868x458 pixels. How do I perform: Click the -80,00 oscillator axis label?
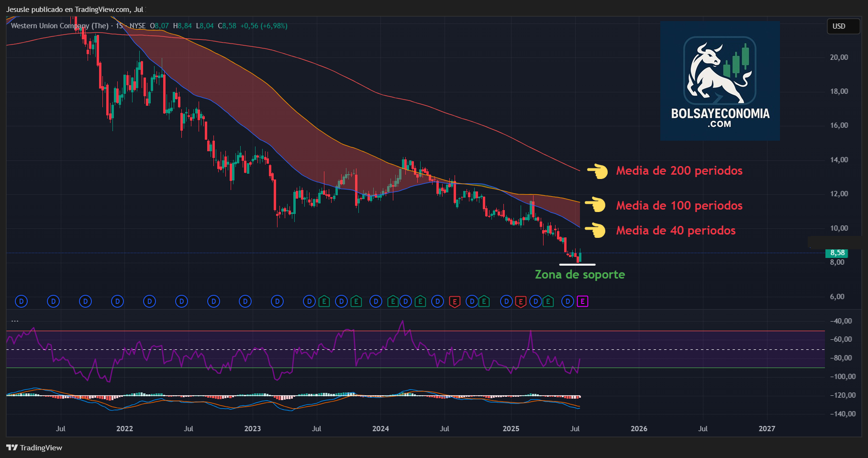[x=841, y=358]
